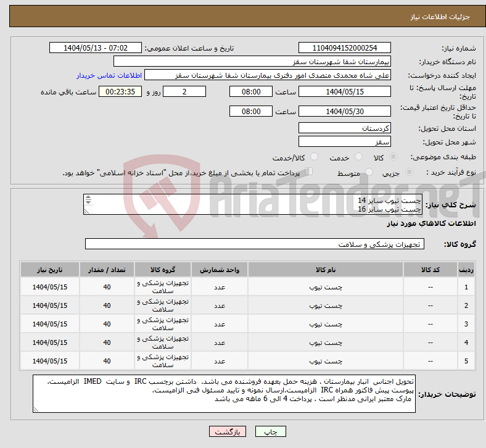Click the جزئیات اطلاعات نیاز page header
The image size is (486, 448).
click(x=440, y=17)
